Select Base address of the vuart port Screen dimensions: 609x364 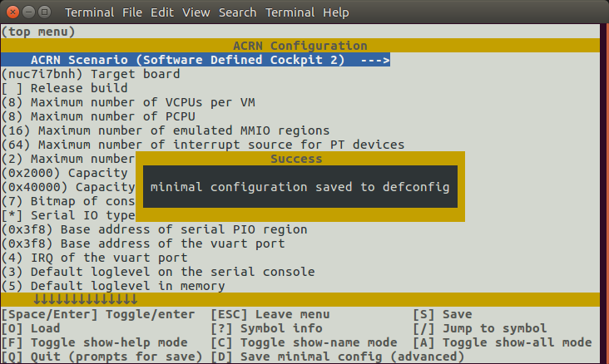143,243
